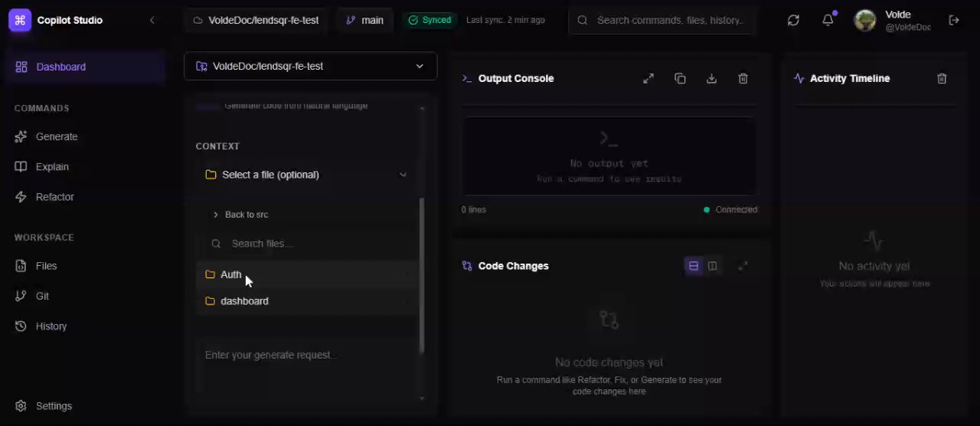Go to History in the sidebar
This screenshot has width=980, height=426.
51,326
